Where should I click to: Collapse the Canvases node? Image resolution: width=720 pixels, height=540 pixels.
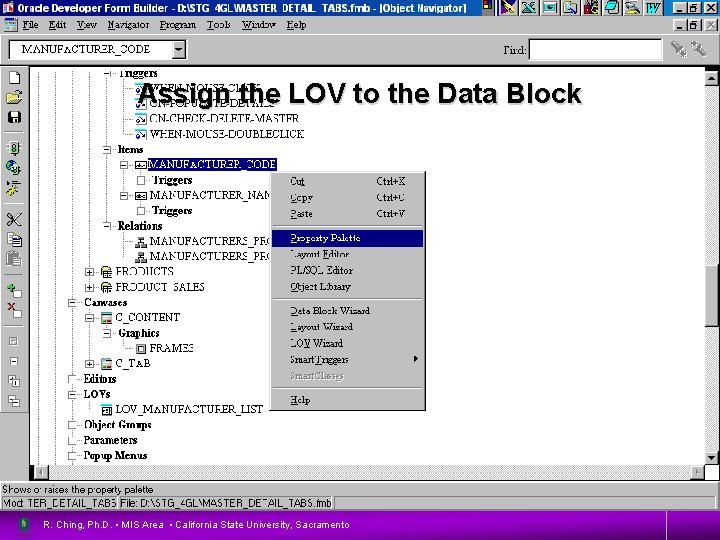pyautogui.click(x=72, y=302)
